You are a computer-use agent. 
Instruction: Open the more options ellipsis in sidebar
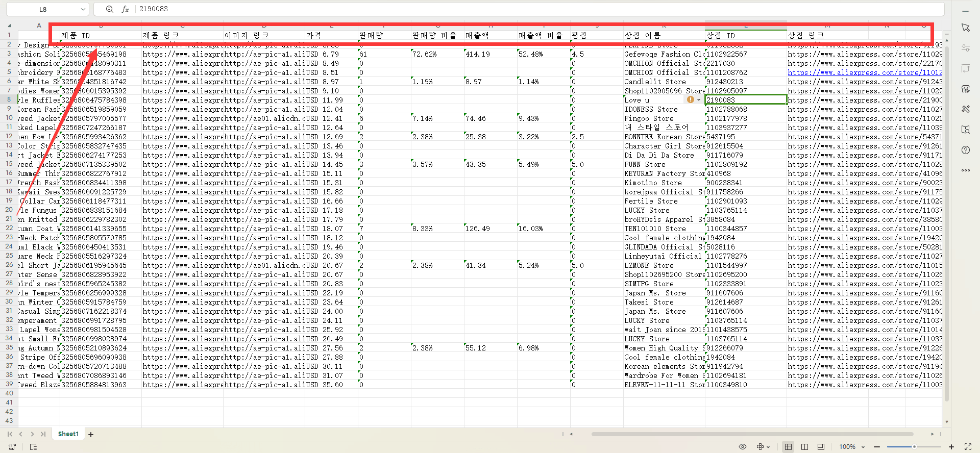(x=965, y=170)
